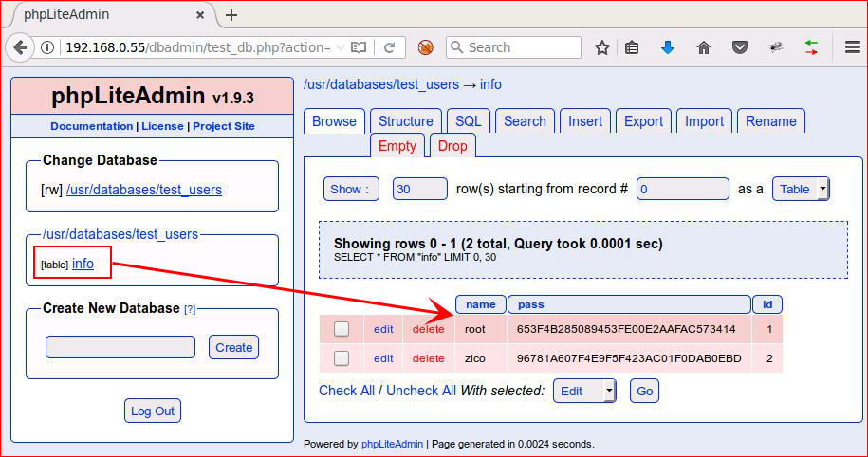Click the Uncheck All link
The image size is (868, 457).
(421, 391)
